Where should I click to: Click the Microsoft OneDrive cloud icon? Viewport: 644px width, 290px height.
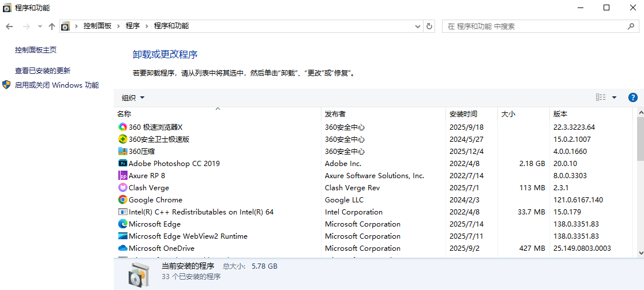(122, 248)
